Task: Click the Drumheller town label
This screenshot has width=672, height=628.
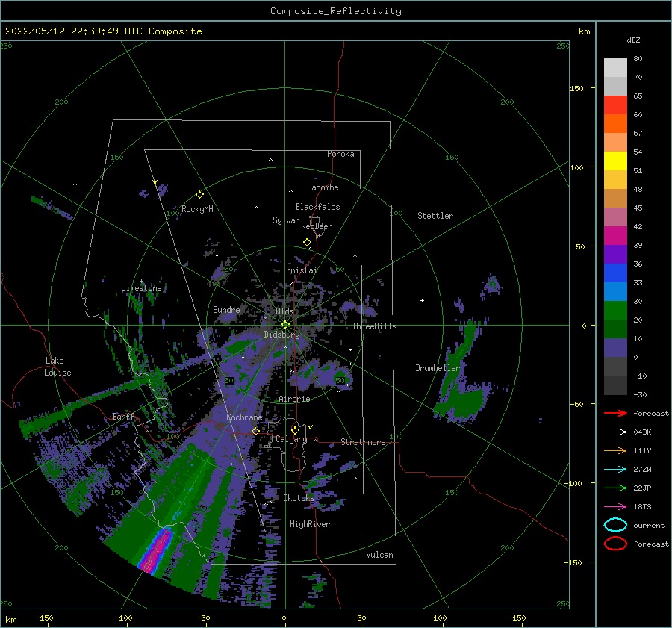Action: [x=438, y=368]
